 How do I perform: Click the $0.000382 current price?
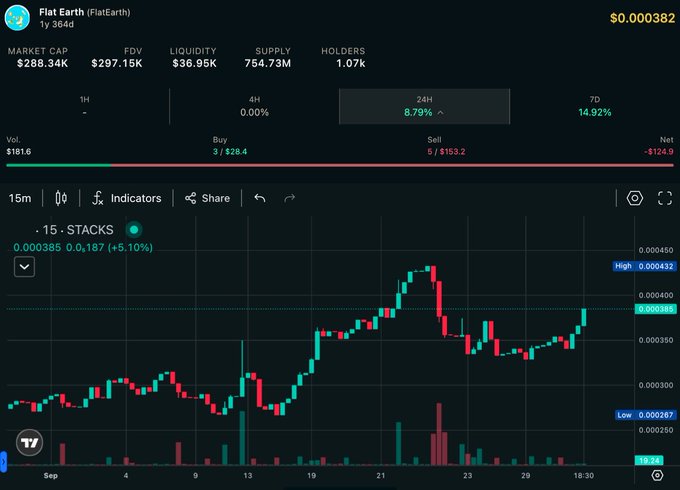point(642,18)
